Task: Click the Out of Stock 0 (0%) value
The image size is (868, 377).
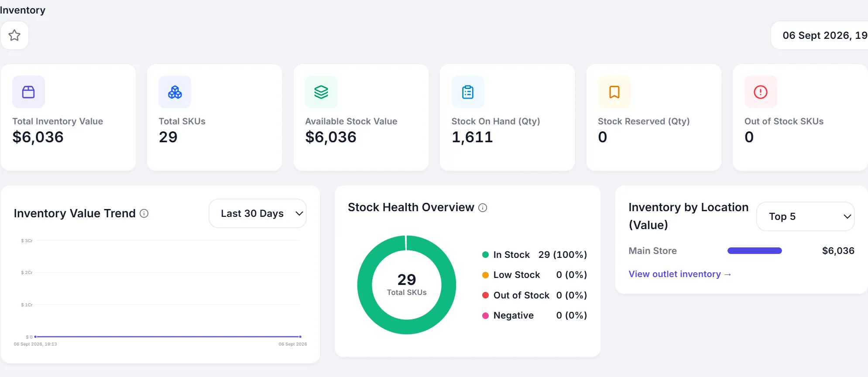Action: coord(571,295)
